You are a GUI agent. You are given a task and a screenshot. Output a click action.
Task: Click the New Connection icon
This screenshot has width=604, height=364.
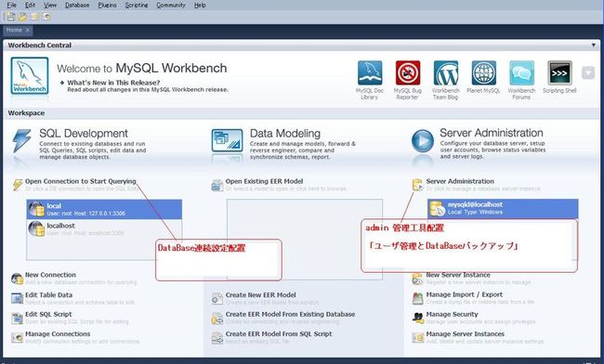click(x=18, y=279)
